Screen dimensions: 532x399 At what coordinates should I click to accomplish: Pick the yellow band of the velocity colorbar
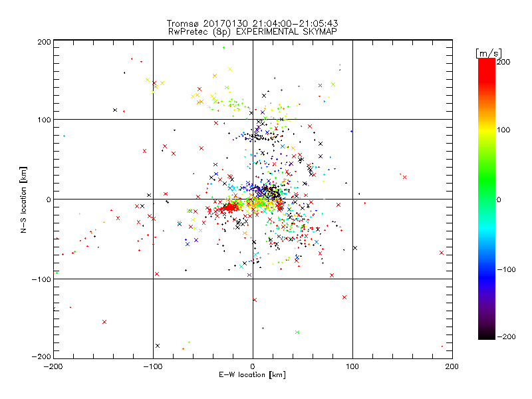click(487, 130)
